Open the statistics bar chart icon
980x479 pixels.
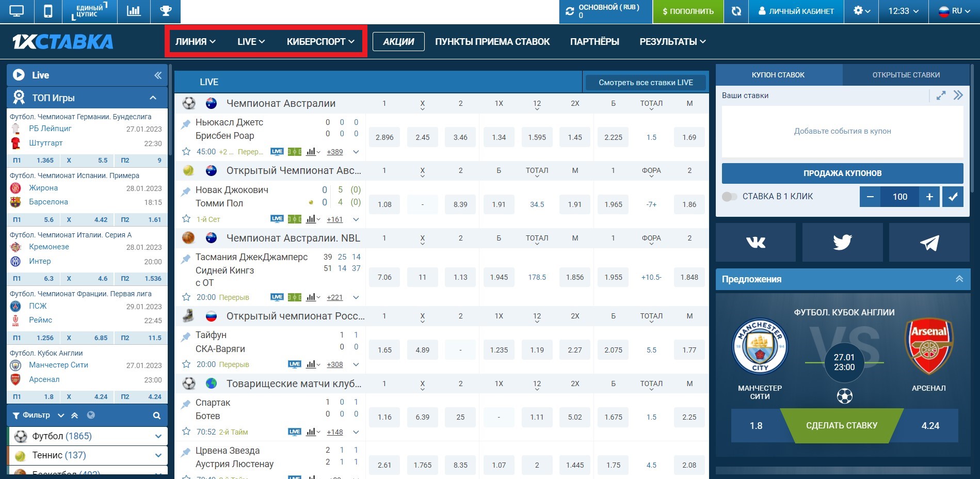pos(134,11)
